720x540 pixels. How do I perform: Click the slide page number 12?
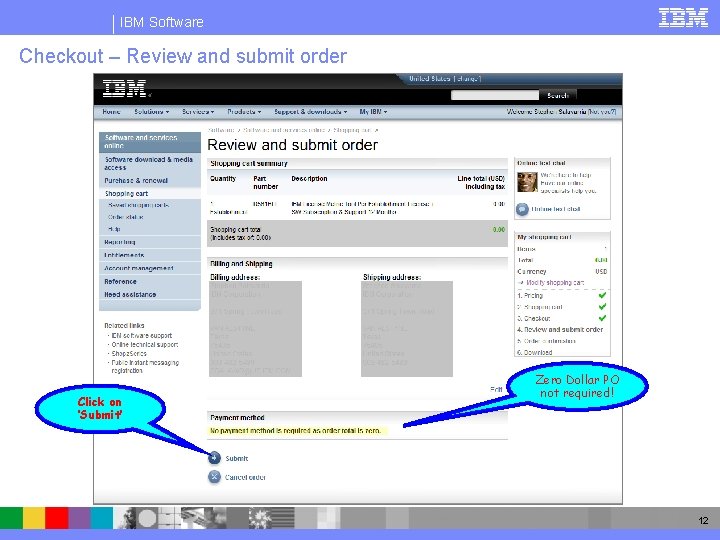point(703,520)
